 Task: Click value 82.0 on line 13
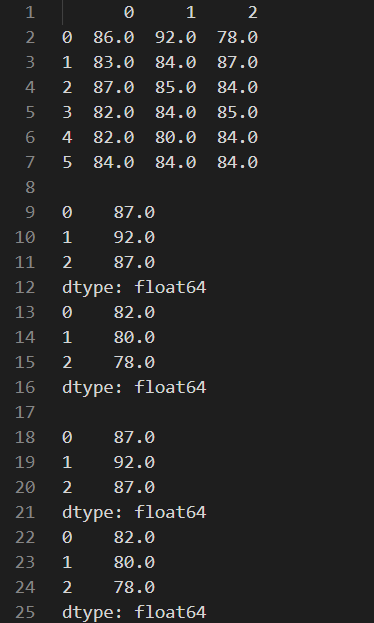[x=134, y=312]
